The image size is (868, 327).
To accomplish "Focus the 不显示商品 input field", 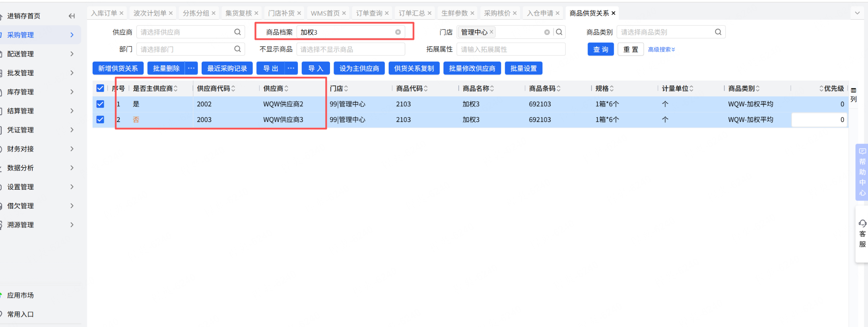I will 350,49.
